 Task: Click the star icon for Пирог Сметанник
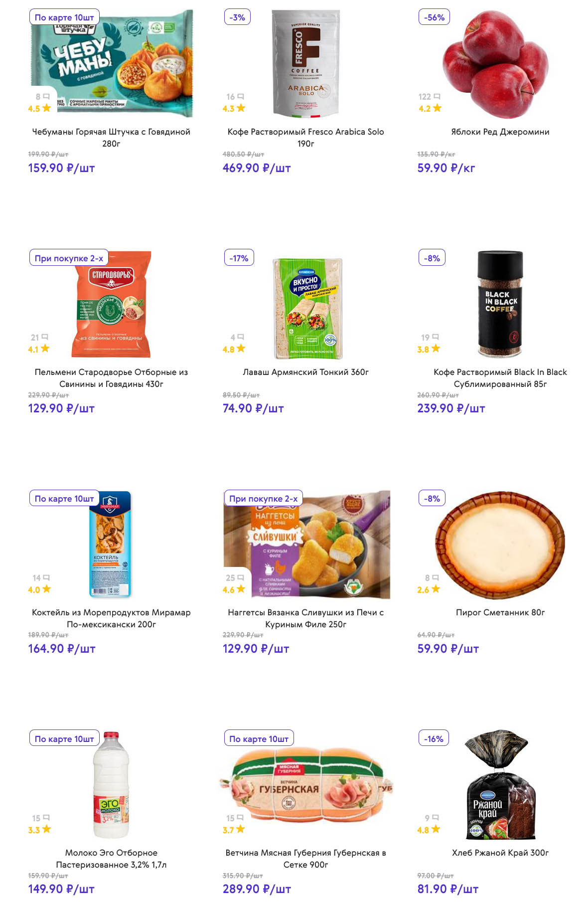436,589
